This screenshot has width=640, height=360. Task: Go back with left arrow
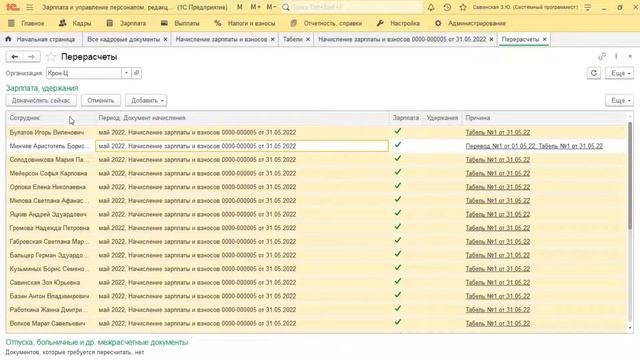click(x=15, y=57)
